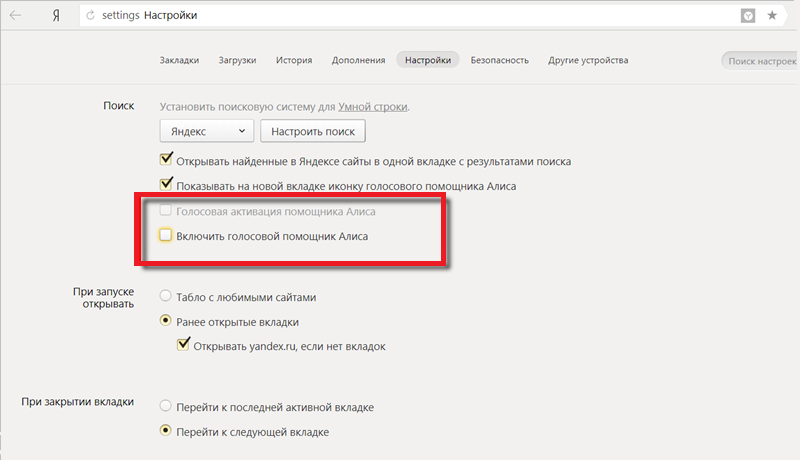Expand the Яндекс search engine dropdown
Image resolution: width=800 pixels, height=460 pixels.
coord(207,131)
